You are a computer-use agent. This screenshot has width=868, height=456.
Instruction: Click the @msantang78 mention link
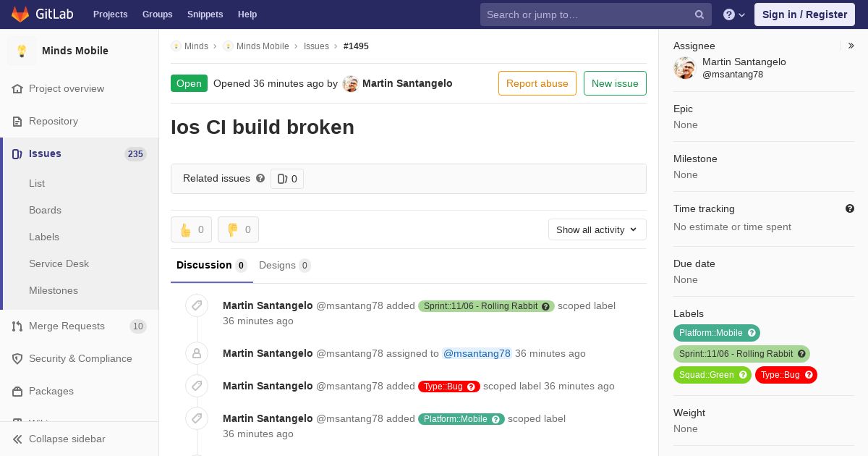click(477, 353)
